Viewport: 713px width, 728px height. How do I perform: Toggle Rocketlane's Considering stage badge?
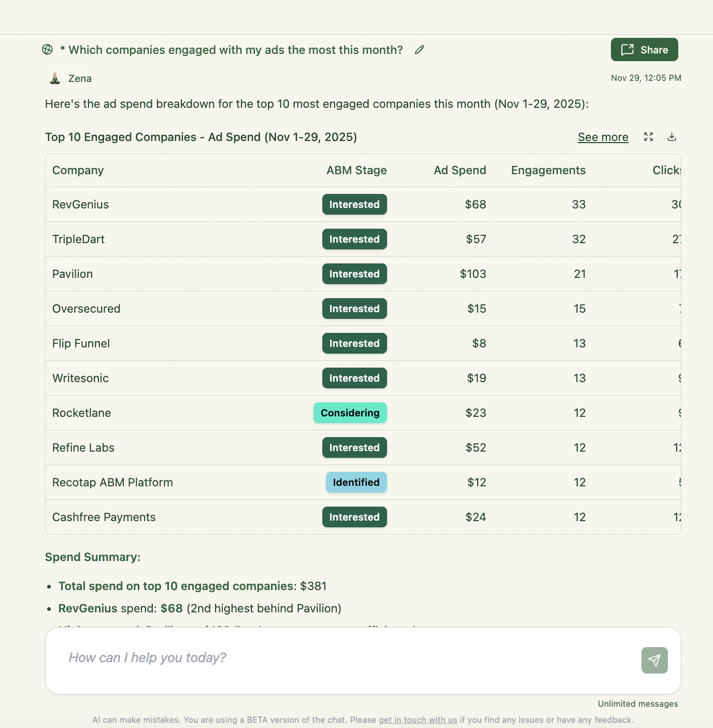(x=350, y=413)
